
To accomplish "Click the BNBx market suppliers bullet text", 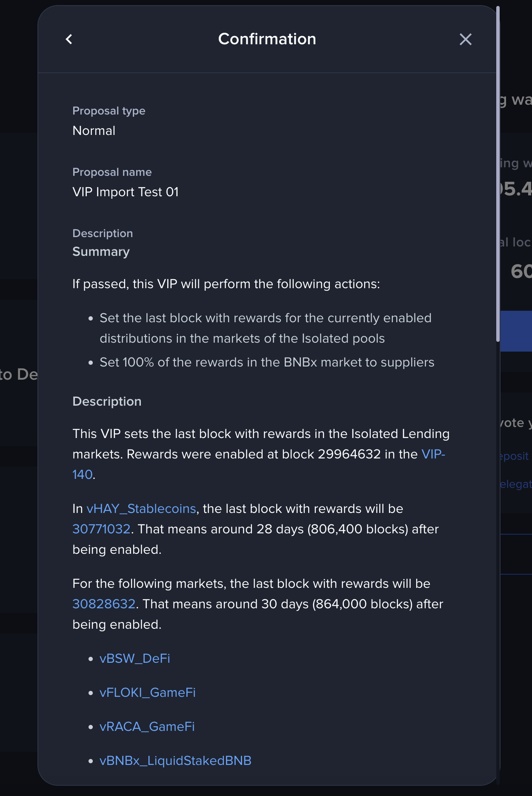I will pos(267,362).
